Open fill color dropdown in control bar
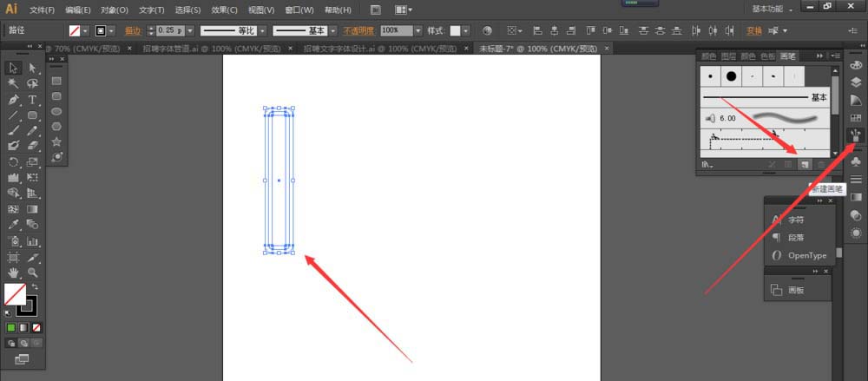Screen dimensions: 868x381 coord(85,30)
